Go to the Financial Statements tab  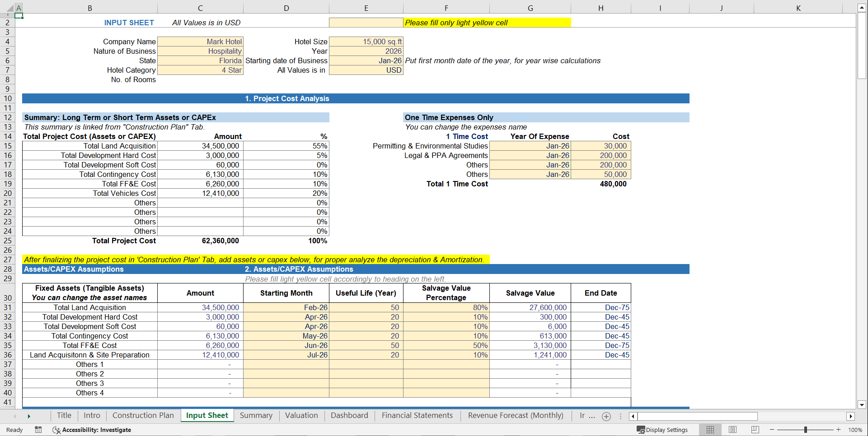point(417,415)
